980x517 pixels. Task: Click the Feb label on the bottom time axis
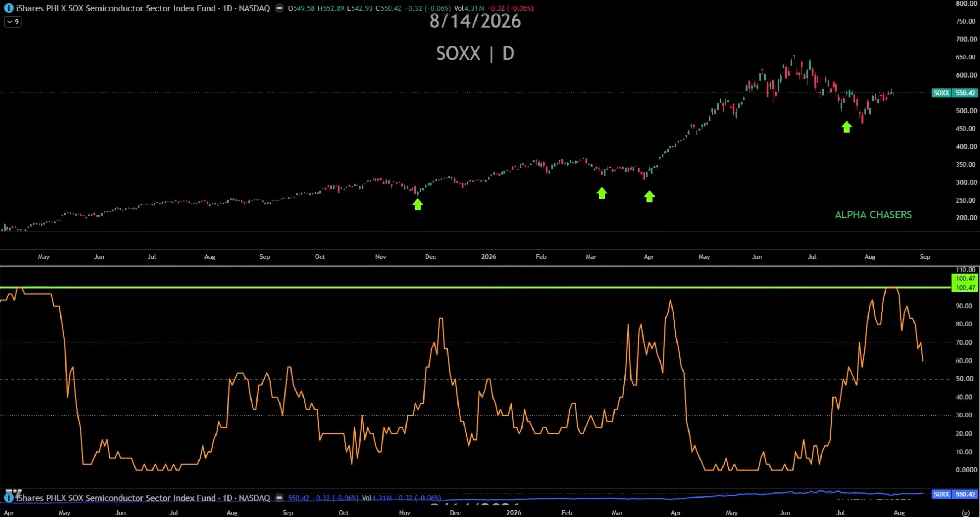point(567,513)
